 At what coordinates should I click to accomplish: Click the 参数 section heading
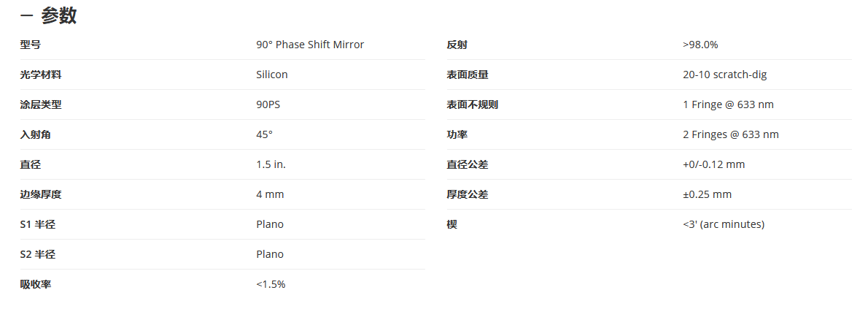[x=58, y=16]
